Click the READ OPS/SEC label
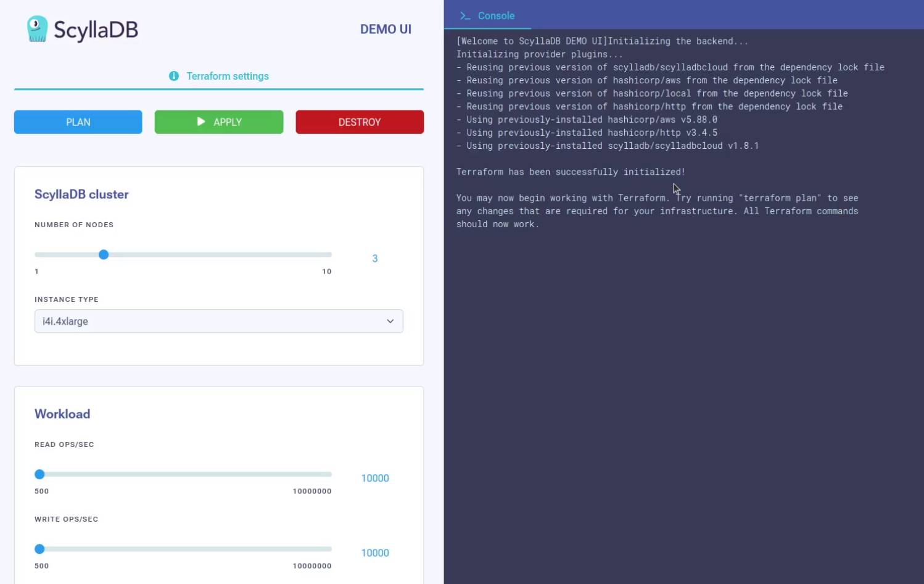 point(64,444)
